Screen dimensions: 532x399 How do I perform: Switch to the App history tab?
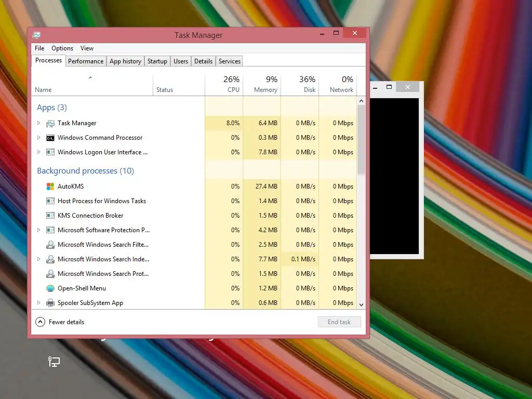125,61
